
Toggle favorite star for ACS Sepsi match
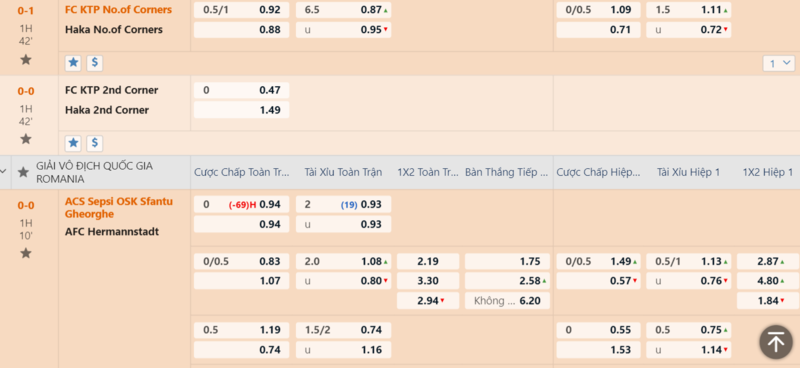(x=26, y=253)
